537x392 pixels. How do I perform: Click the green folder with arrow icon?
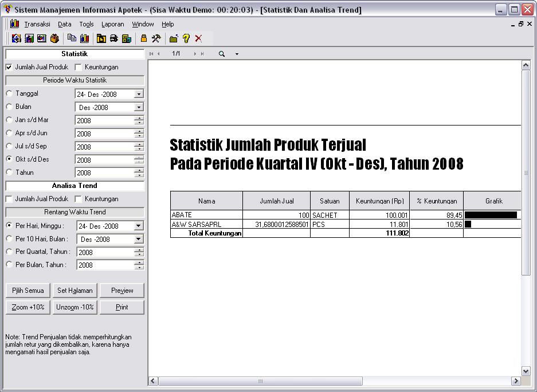tap(174, 38)
